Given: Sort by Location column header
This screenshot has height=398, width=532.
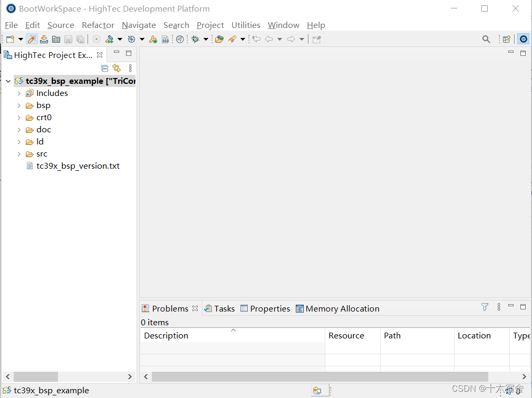Looking at the screenshot, I should click(x=482, y=336).
